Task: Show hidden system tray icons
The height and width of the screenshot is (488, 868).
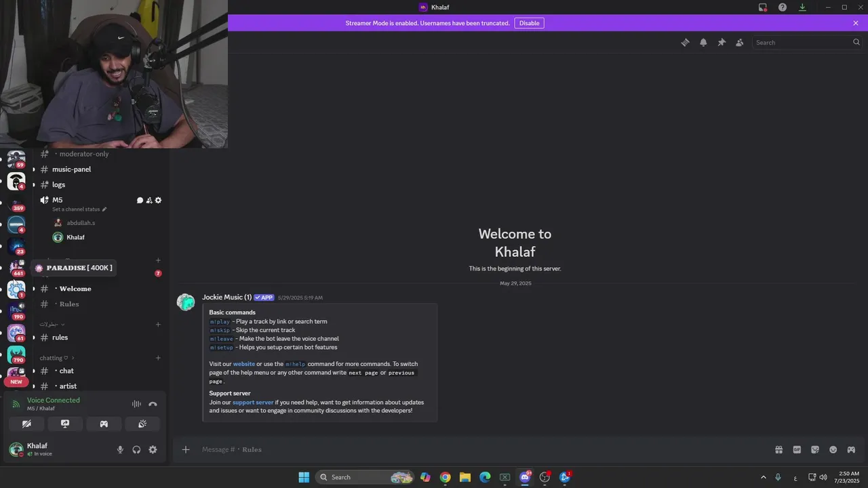Action: click(x=764, y=477)
